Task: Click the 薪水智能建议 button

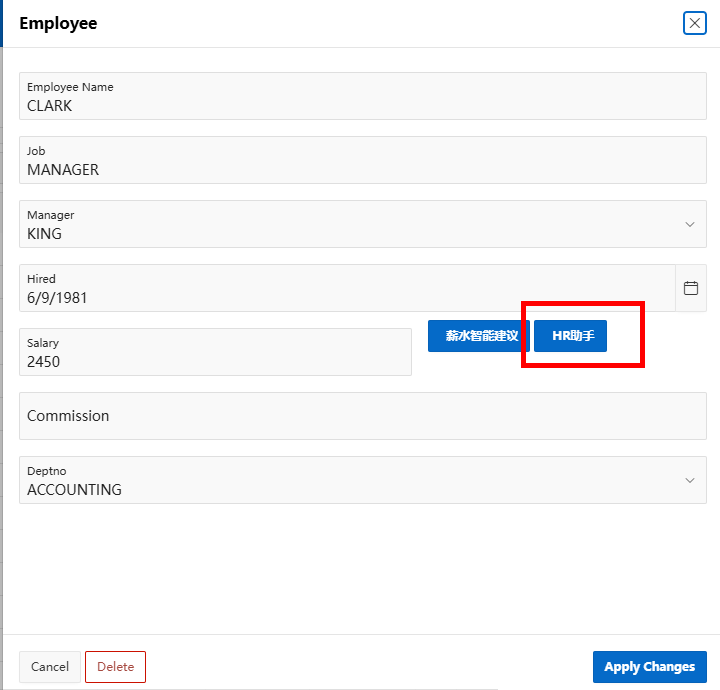Action: 478,336
